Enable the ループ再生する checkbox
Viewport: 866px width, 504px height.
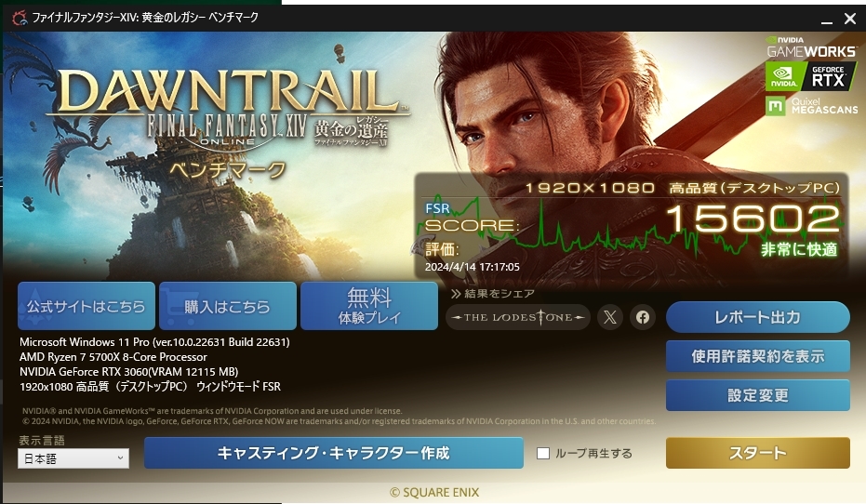(x=543, y=453)
